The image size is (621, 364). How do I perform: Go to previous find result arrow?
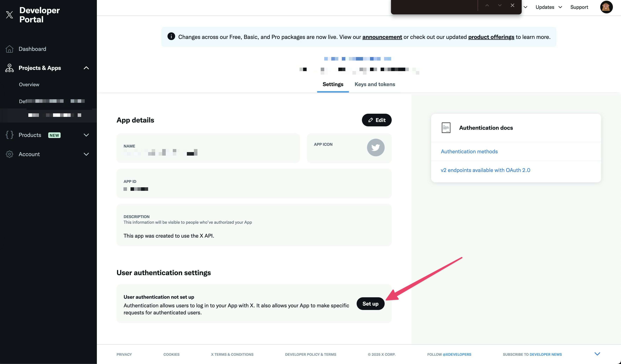click(487, 5)
